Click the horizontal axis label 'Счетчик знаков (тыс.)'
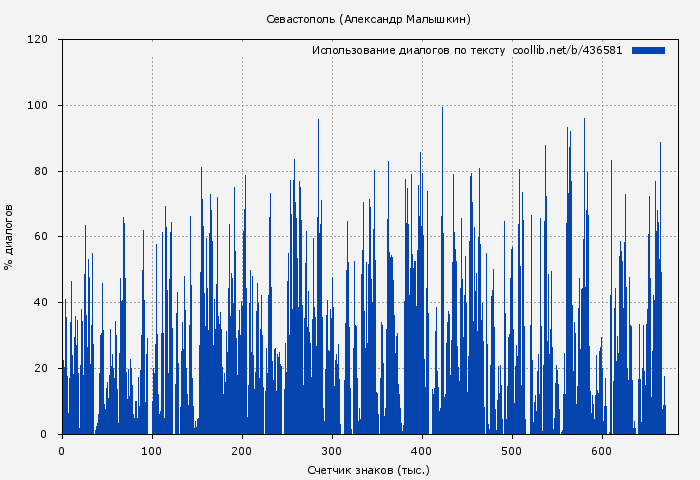Screen dimensions: 700x480 [x=368, y=469]
